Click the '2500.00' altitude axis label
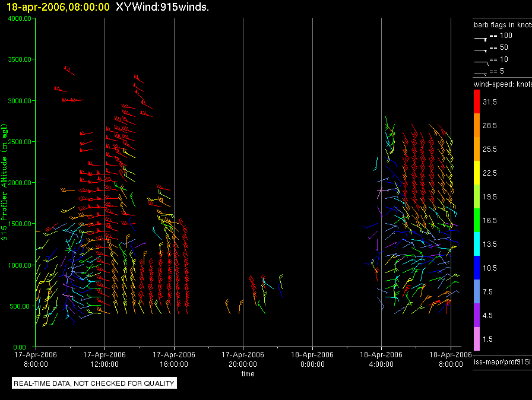 coord(20,142)
